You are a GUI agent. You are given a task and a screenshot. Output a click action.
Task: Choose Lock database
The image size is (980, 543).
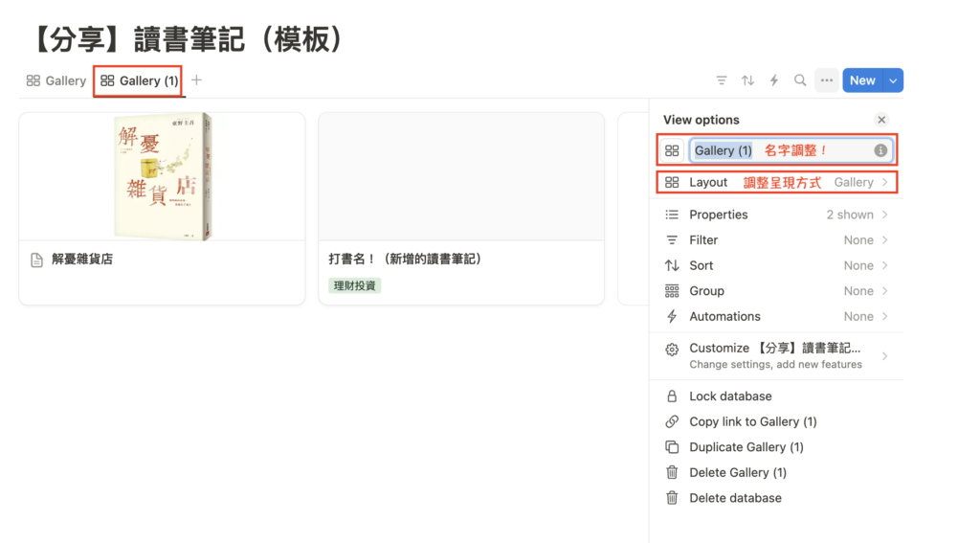tap(730, 396)
